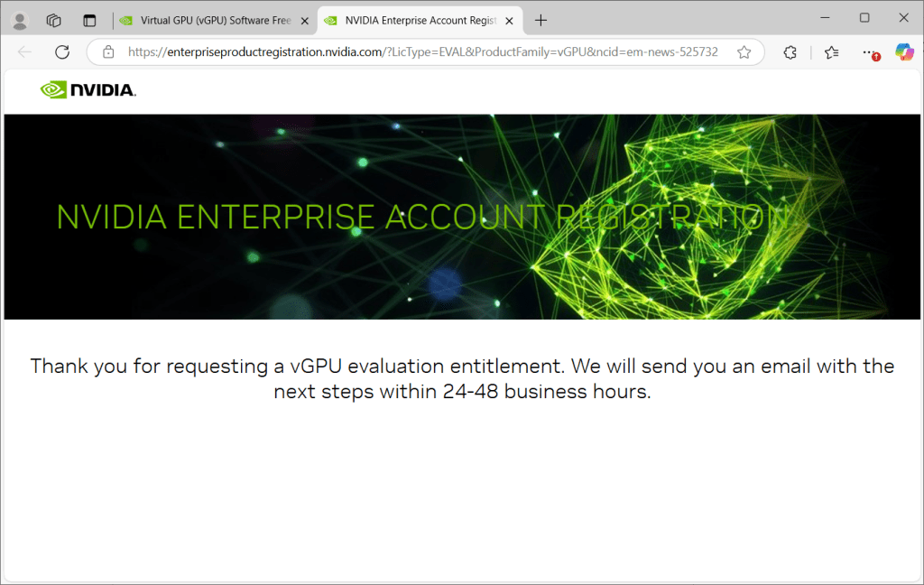Refresh the current page
Screen dimensions: 924x585
[62, 52]
